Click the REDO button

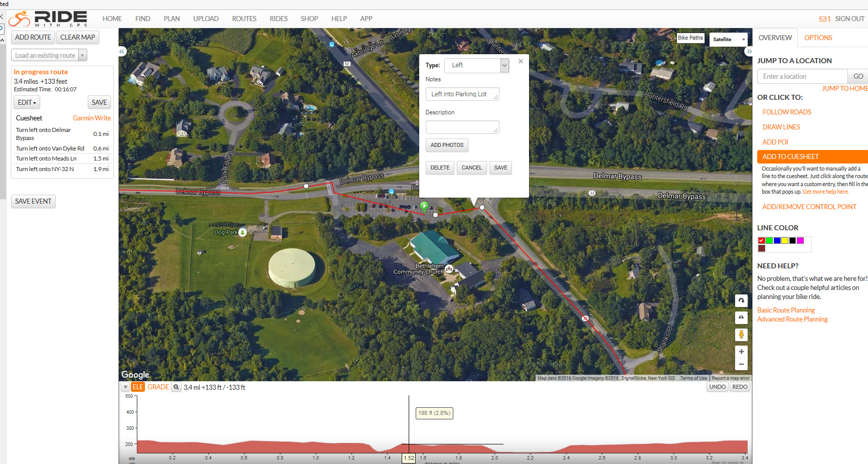click(740, 387)
